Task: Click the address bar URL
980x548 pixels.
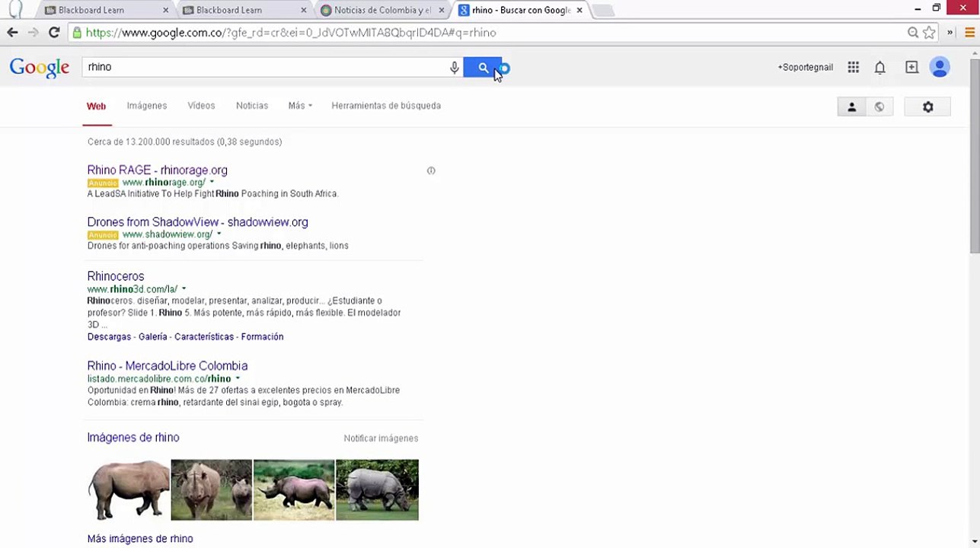Action: coord(290,33)
